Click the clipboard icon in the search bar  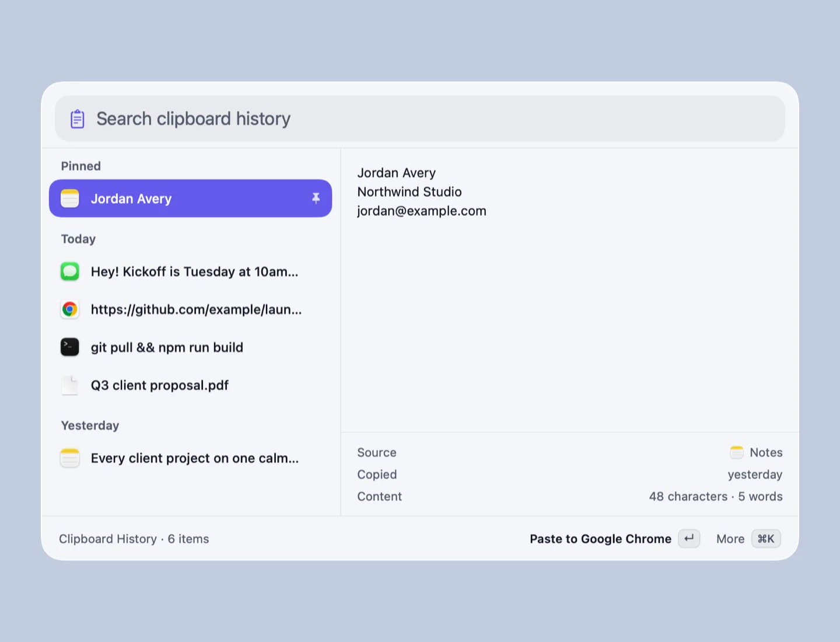[78, 119]
